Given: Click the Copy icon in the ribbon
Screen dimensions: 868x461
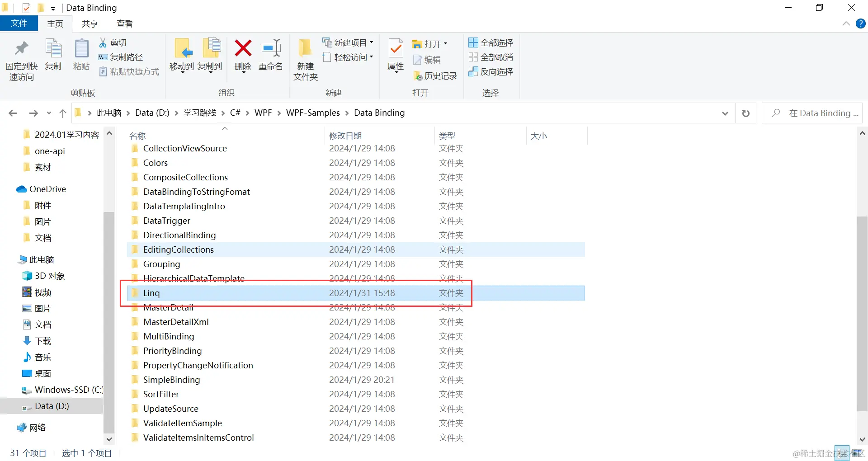Looking at the screenshot, I should (x=53, y=48).
